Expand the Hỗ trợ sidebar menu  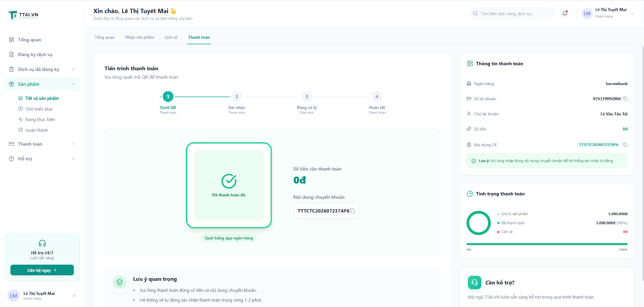(42, 159)
